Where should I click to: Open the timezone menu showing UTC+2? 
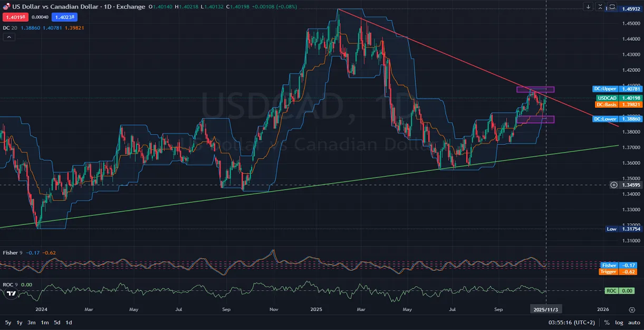coord(571,322)
